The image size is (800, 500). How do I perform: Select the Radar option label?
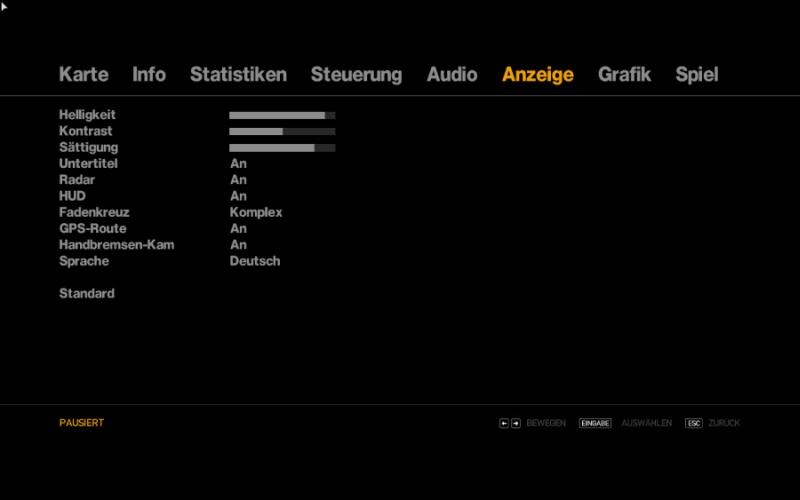click(x=77, y=180)
